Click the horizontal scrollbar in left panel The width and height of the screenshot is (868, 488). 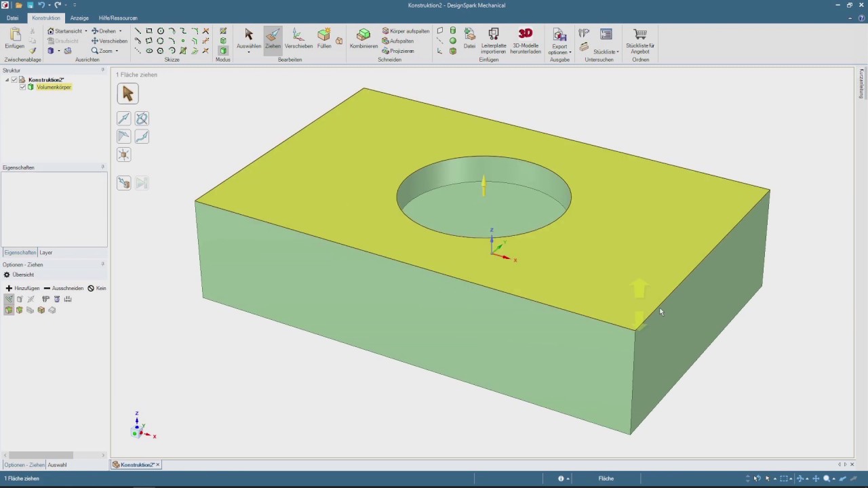41,455
